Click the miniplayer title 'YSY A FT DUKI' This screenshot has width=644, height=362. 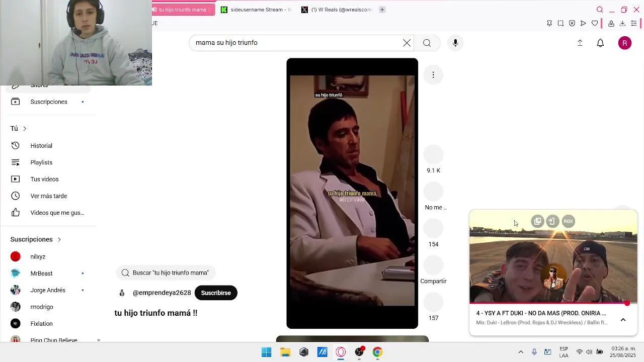click(x=541, y=313)
